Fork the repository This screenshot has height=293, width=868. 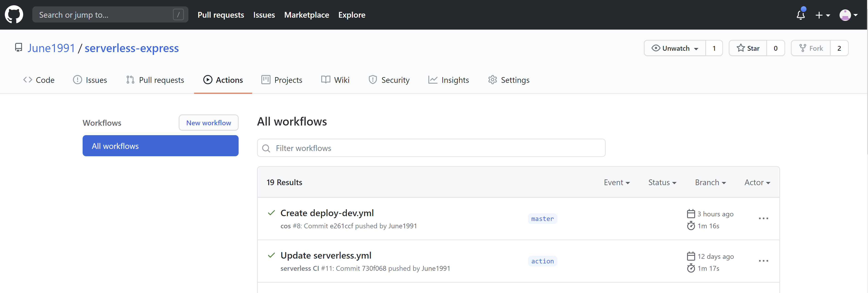point(811,48)
